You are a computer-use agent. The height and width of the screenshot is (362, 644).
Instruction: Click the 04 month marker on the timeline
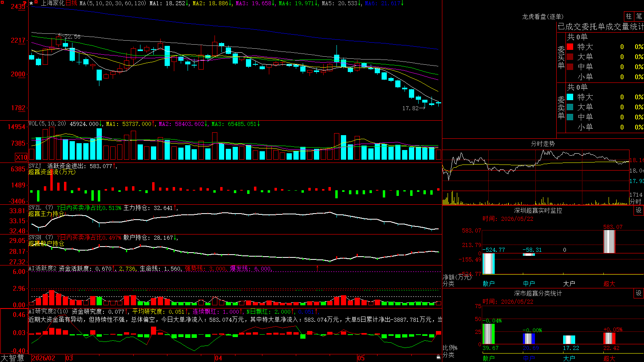coord(219,358)
